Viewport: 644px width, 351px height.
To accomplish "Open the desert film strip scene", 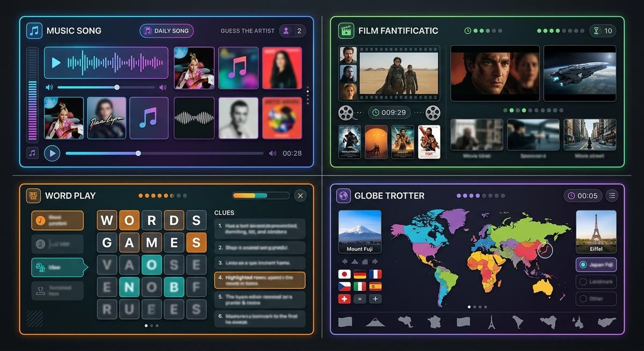I will (398, 73).
